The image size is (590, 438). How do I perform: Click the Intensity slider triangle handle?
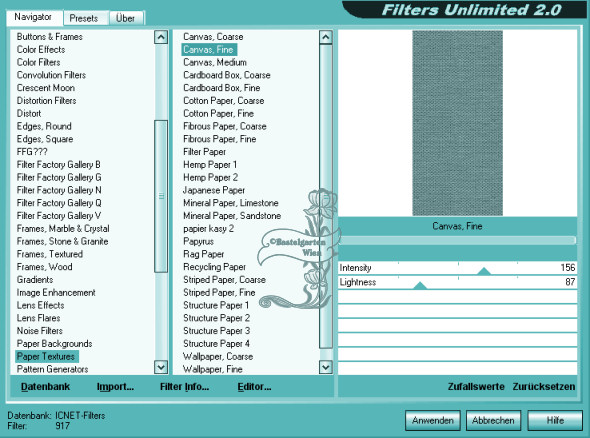point(484,271)
